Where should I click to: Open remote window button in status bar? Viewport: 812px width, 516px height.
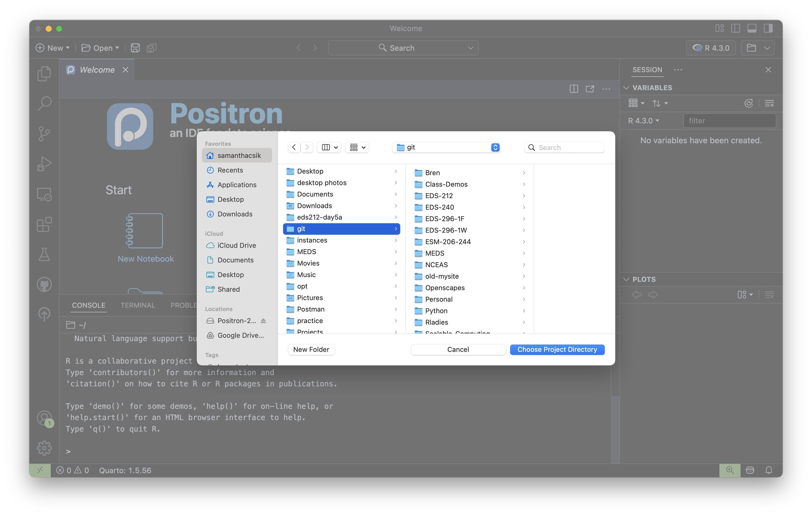coord(40,470)
